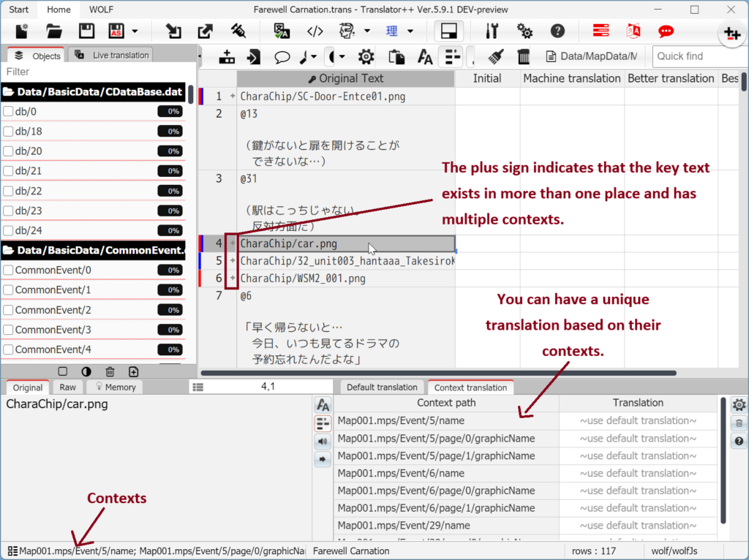Click the export icon in the top toolbar
The image size is (749, 560).
pyautogui.click(x=206, y=31)
